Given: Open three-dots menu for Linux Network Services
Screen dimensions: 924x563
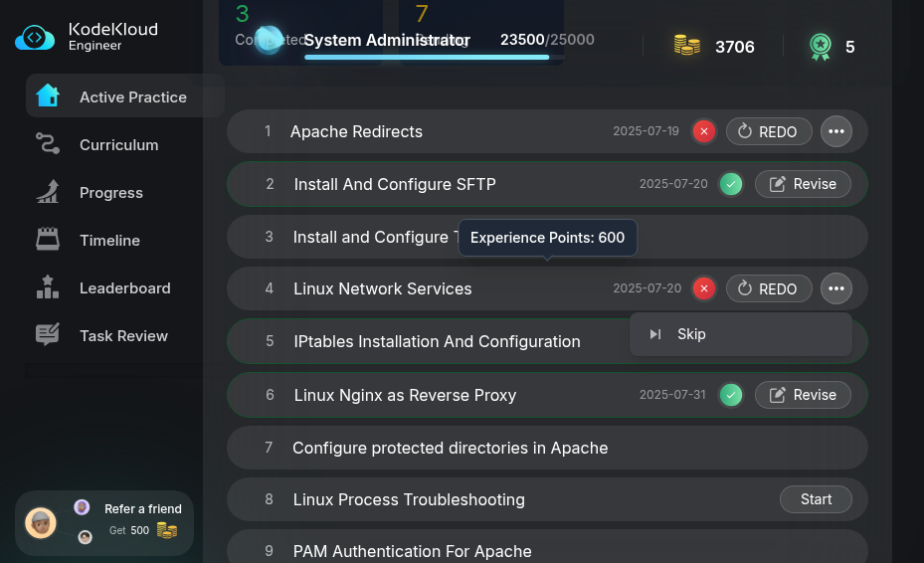Looking at the screenshot, I should [x=835, y=288].
